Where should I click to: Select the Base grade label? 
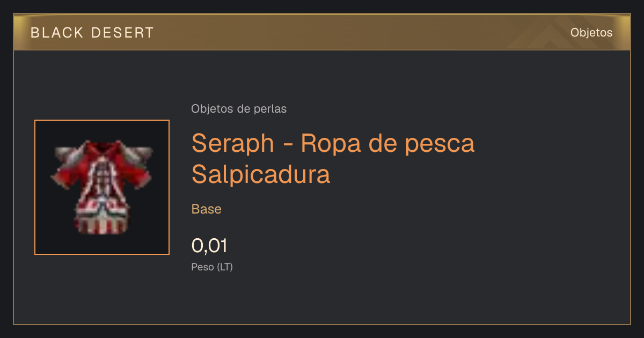(207, 209)
